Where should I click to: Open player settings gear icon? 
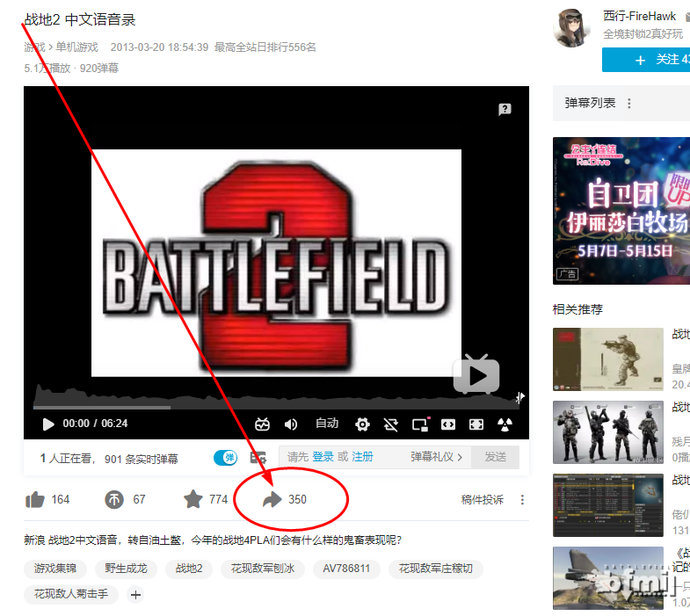pyautogui.click(x=362, y=424)
